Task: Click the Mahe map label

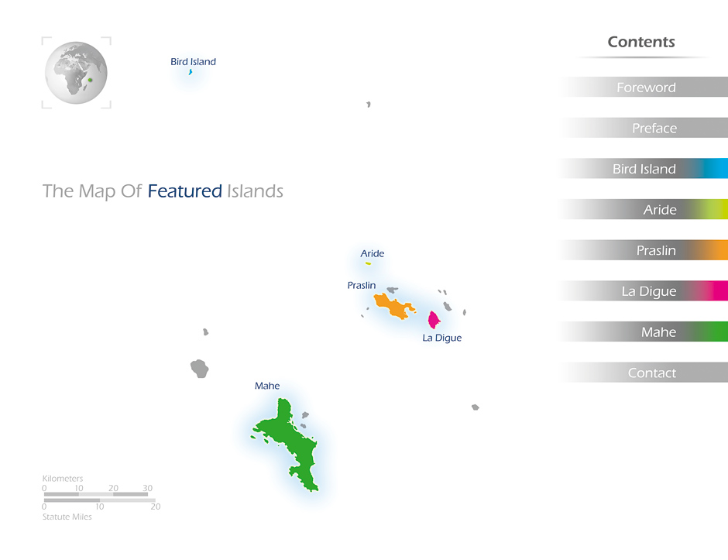Action: 267,386
